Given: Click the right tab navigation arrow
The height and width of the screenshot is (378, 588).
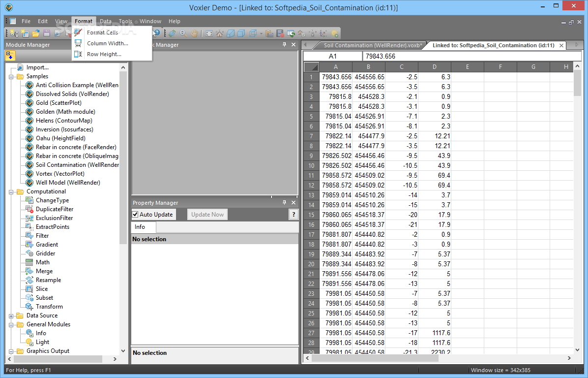Looking at the screenshot, I should pyautogui.click(x=577, y=45).
